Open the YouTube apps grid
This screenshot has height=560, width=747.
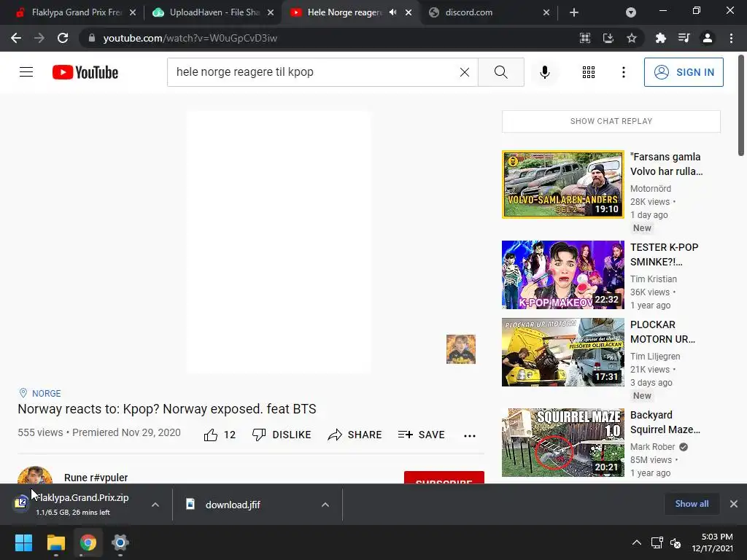tap(589, 72)
